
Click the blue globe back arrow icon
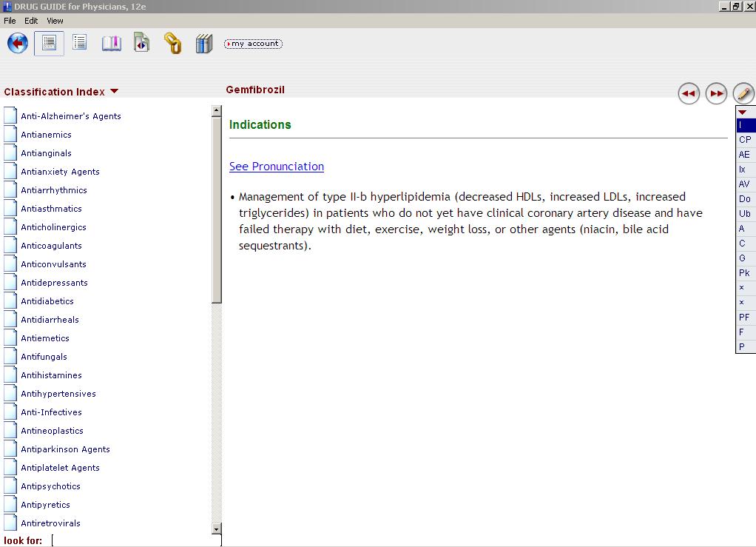(18, 44)
